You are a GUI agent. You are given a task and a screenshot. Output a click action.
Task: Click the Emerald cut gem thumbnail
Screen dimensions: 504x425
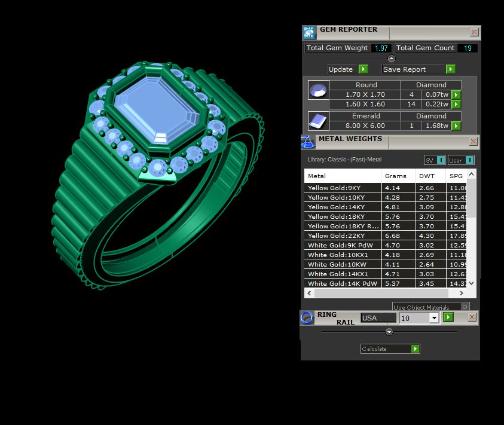coord(318,121)
